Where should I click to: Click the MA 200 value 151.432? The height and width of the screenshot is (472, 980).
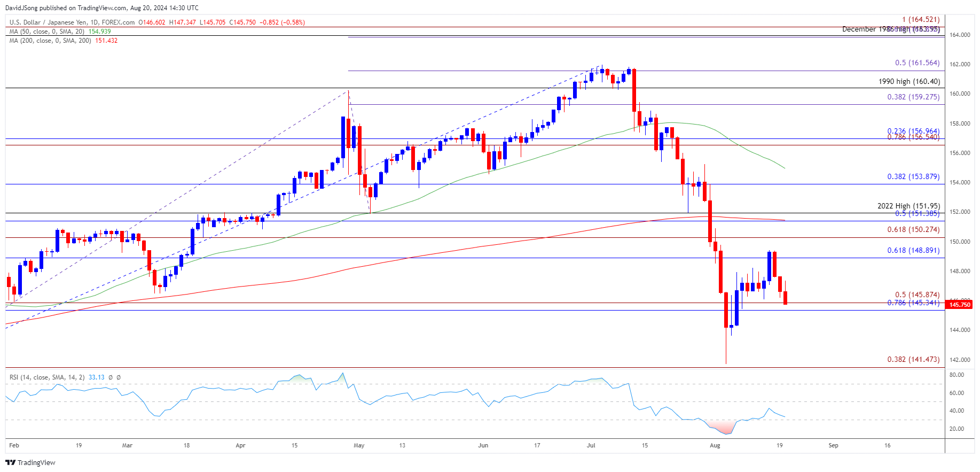coord(106,41)
